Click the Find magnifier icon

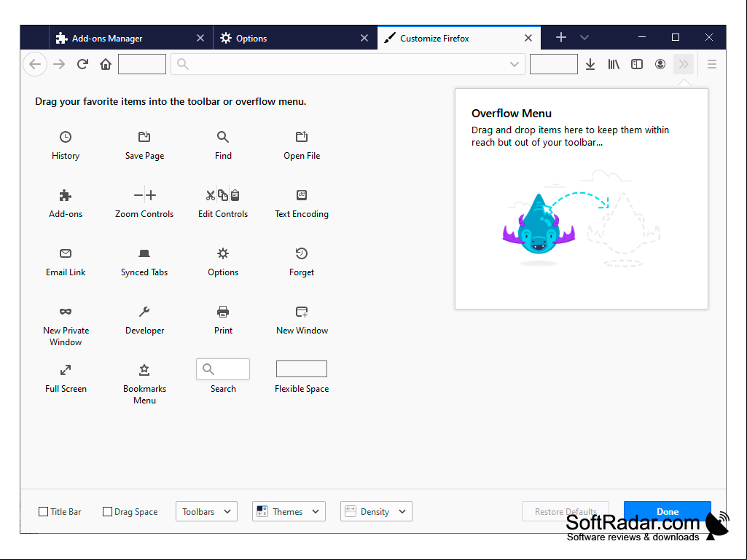coord(223,137)
